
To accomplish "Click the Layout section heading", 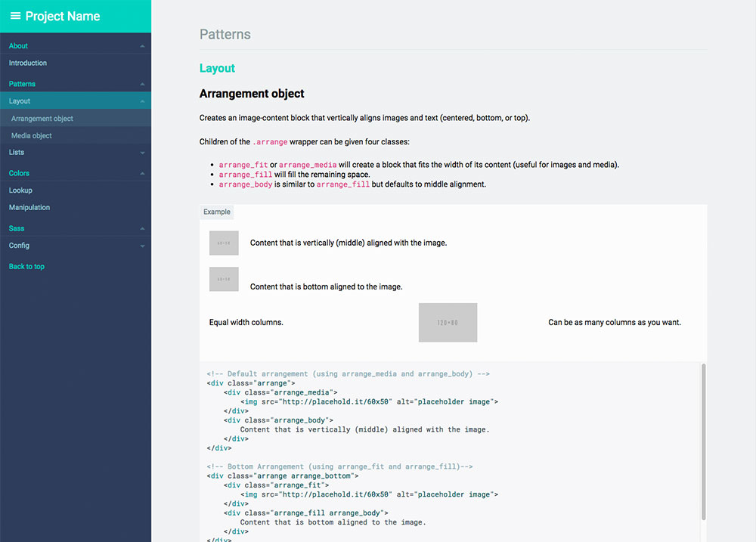I will pos(217,68).
